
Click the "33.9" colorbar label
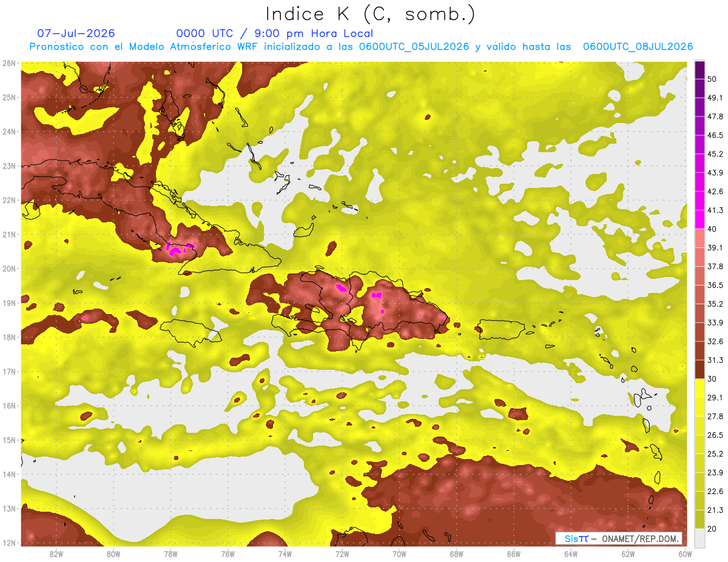pyautogui.click(x=715, y=323)
